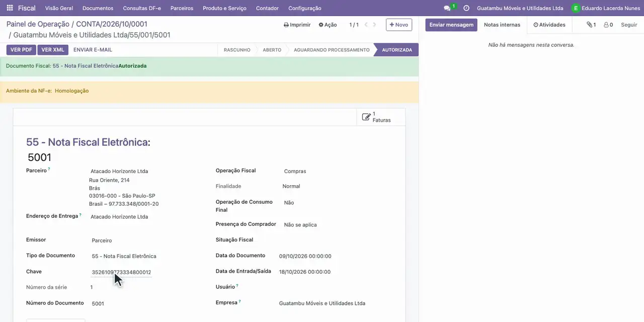Click the attachments paperclip icon
The height and width of the screenshot is (322, 644).
coord(589,25)
